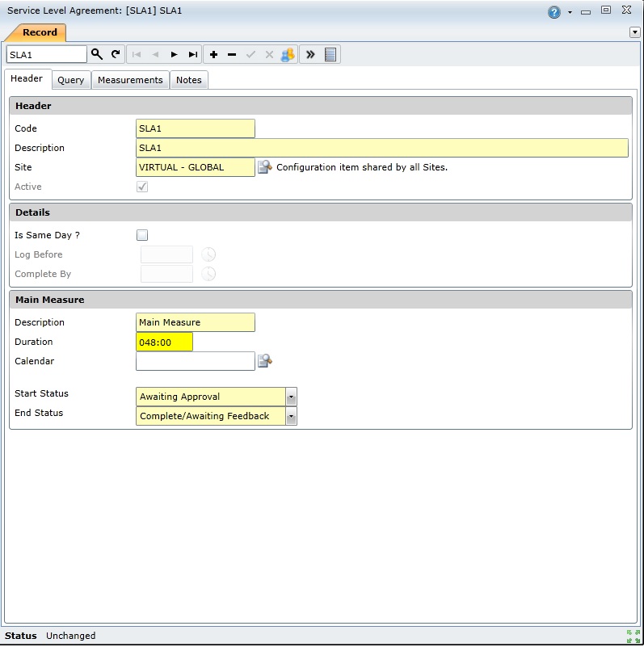644x647 pixels.
Task: Open the blue help question icon
Action: [x=554, y=12]
